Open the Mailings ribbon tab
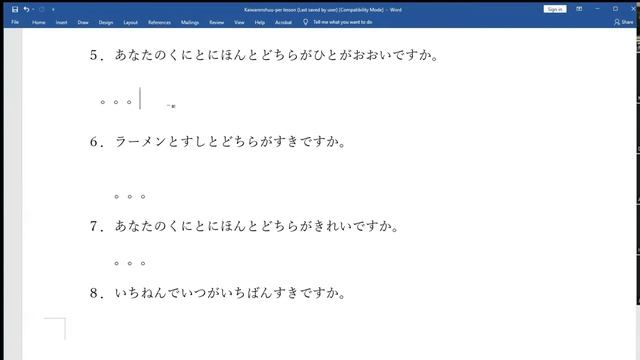The image size is (640, 360). pos(190,22)
